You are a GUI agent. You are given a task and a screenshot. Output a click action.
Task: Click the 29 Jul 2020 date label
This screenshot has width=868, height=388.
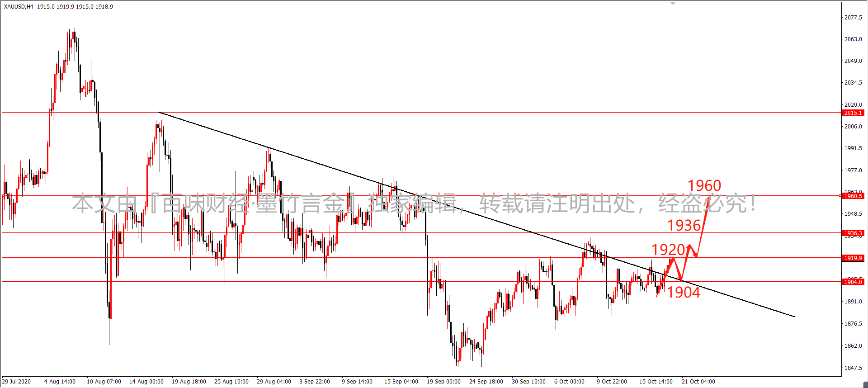point(16,382)
